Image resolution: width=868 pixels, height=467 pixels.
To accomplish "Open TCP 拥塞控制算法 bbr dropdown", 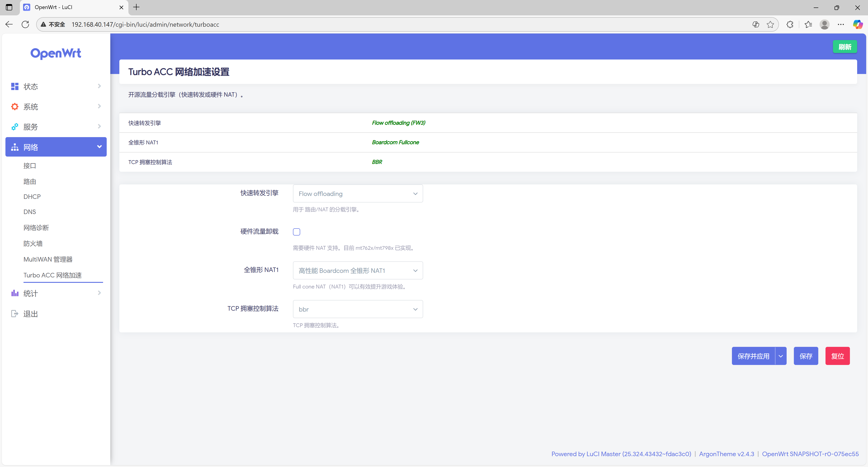I will 358,309.
